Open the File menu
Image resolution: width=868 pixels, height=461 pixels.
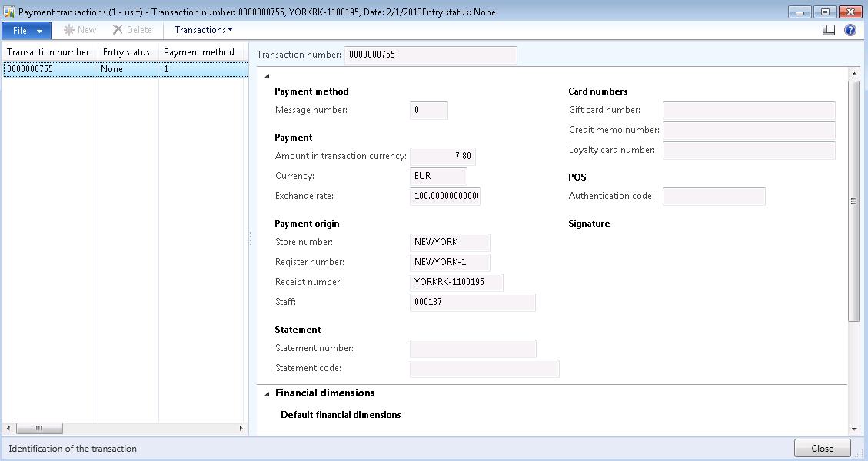click(27, 31)
